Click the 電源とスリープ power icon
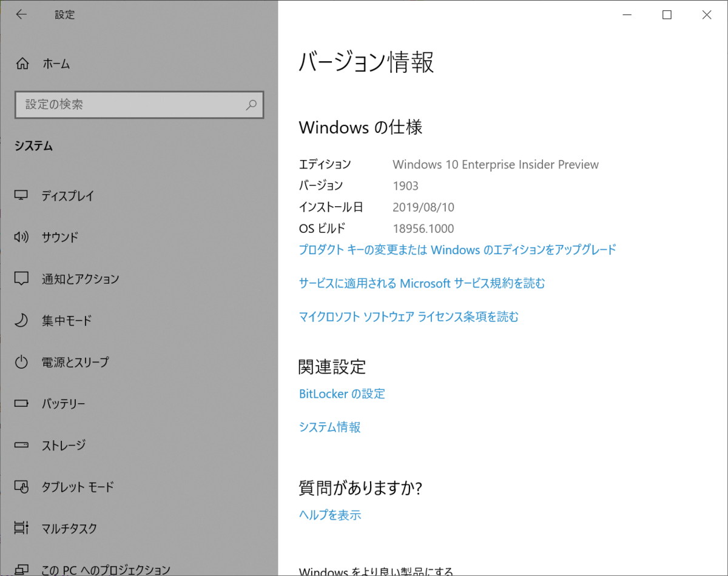The width and height of the screenshot is (728, 576). pos(22,362)
